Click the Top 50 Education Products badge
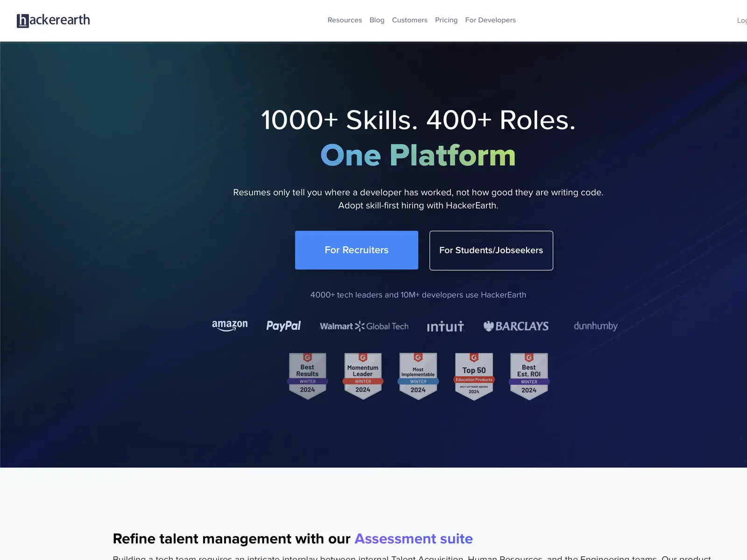 tap(474, 377)
